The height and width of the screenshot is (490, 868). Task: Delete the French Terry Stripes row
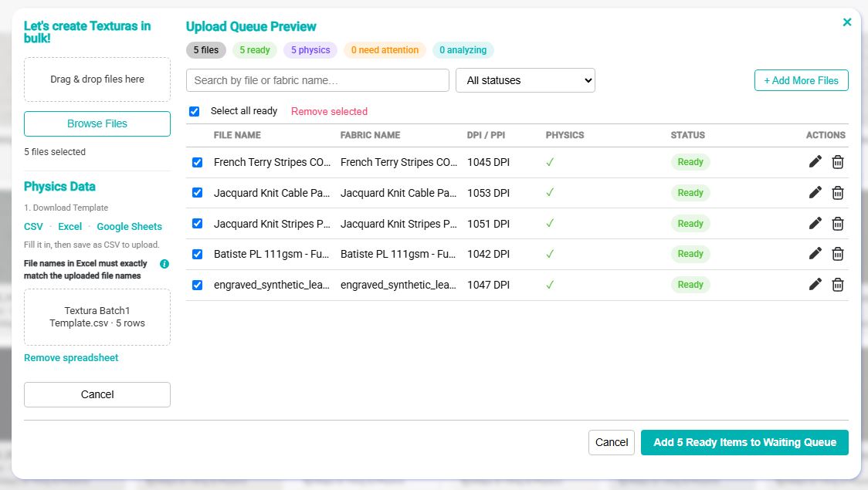pyautogui.click(x=838, y=162)
